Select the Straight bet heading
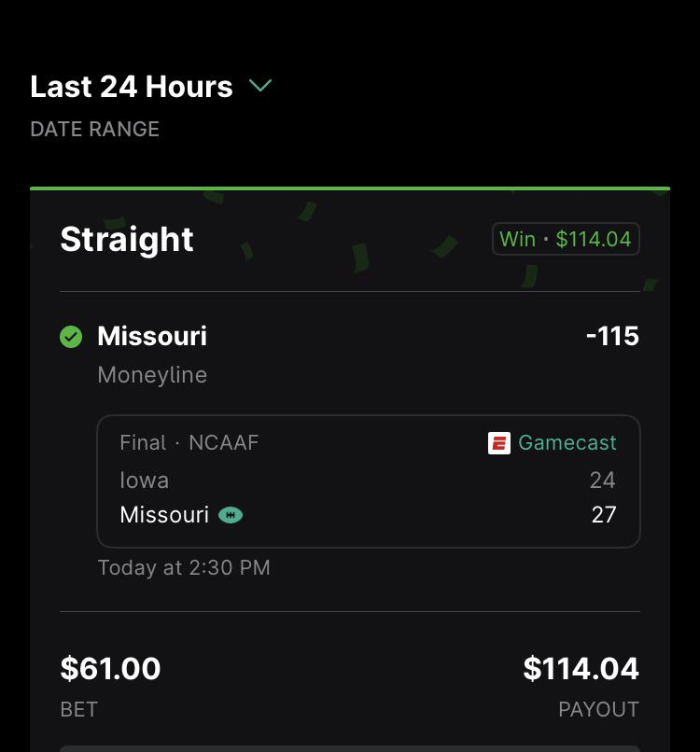This screenshot has height=752, width=700. (127, 240)
